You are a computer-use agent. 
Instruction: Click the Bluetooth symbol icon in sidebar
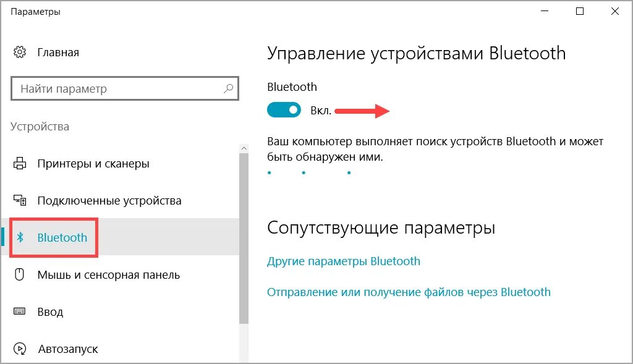(x=20, y=237)
